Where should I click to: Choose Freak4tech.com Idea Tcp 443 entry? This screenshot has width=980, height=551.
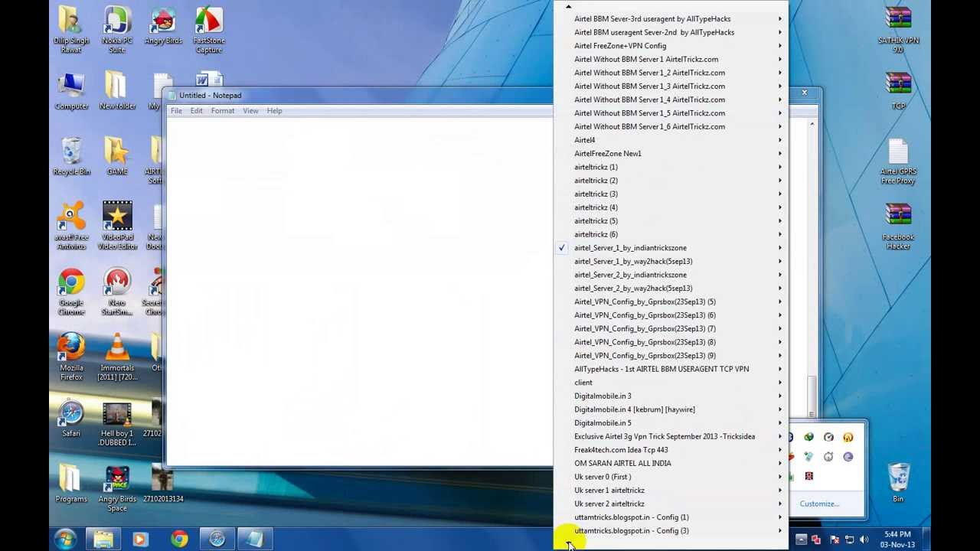click(671, 450)
